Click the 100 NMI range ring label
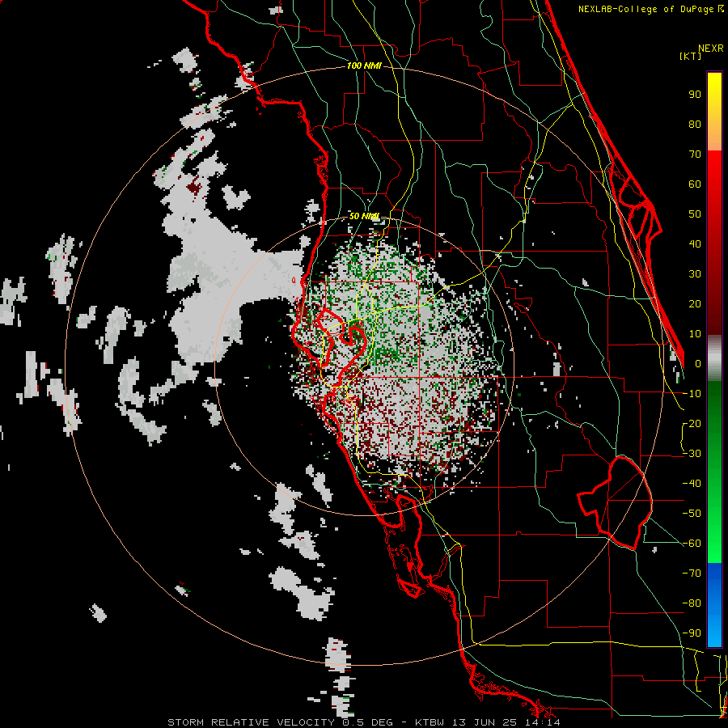Viewport: 728px width, 728px height. click(363, 66)
